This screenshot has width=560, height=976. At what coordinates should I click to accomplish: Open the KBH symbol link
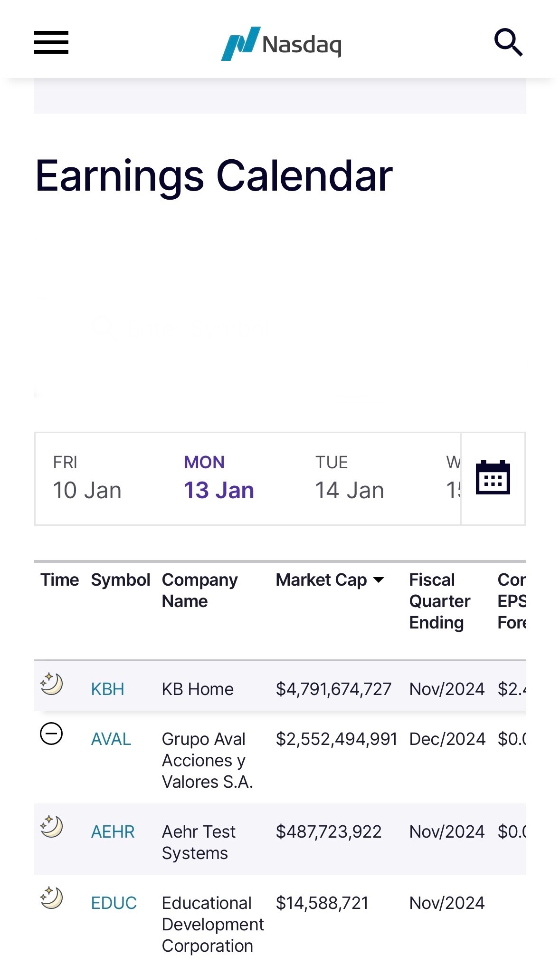(108, 689)
